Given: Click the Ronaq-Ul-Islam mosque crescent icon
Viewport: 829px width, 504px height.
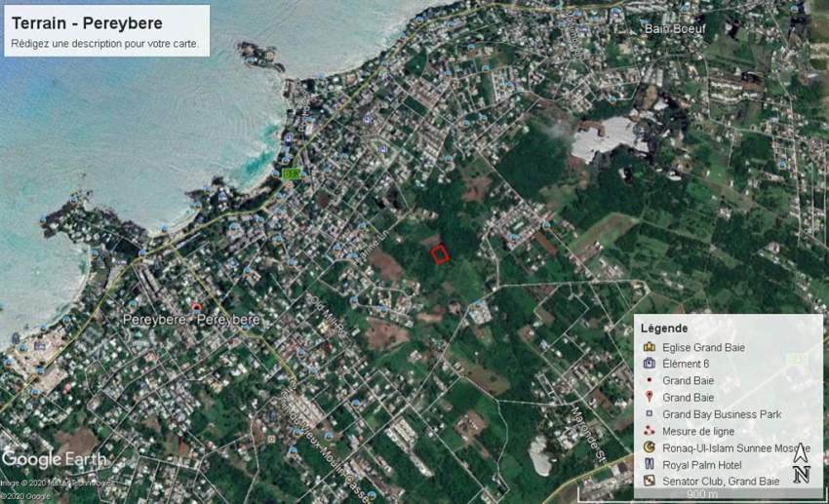Looking at the screenshot, I should (649, 447).
